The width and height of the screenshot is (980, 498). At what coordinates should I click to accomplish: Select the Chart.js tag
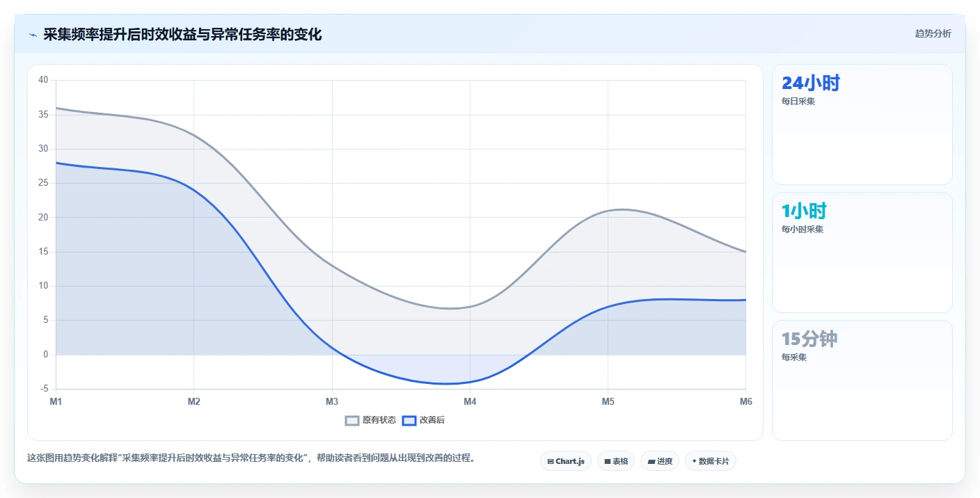(566, 461)
